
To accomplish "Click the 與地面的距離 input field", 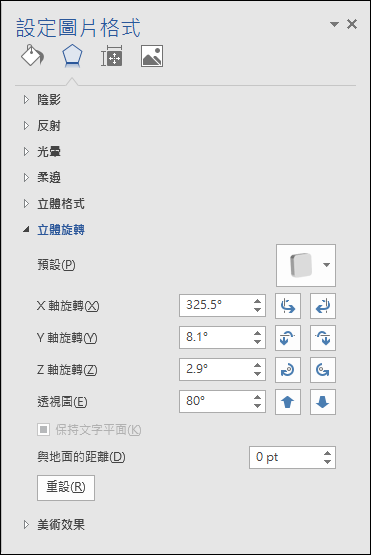I will [x=292, y=457].
